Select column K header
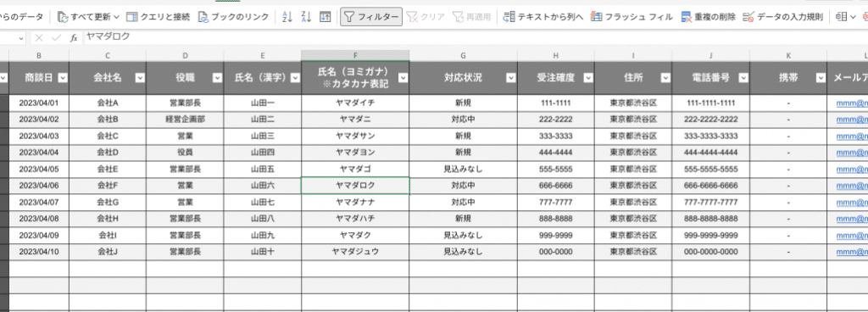Image resolution: width=868 pixels, height=312 pixels. pos(788,55)
